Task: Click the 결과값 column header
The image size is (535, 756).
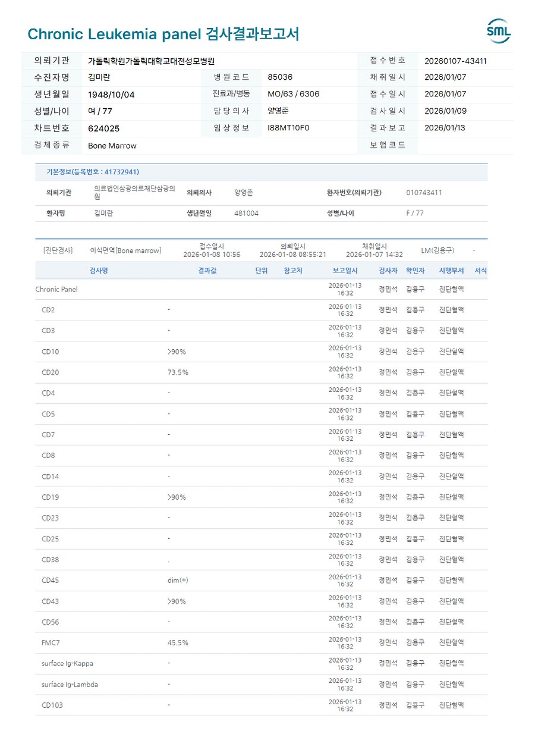Action: pyautogui.click(x=207, y=271)
